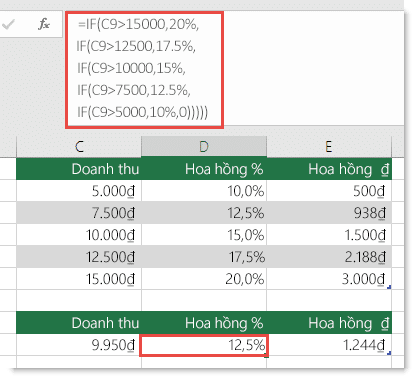The height and width of the screenshot is (383, 419).
Task: Select cell with 7.500đ
Action: [x=79, y=213]
